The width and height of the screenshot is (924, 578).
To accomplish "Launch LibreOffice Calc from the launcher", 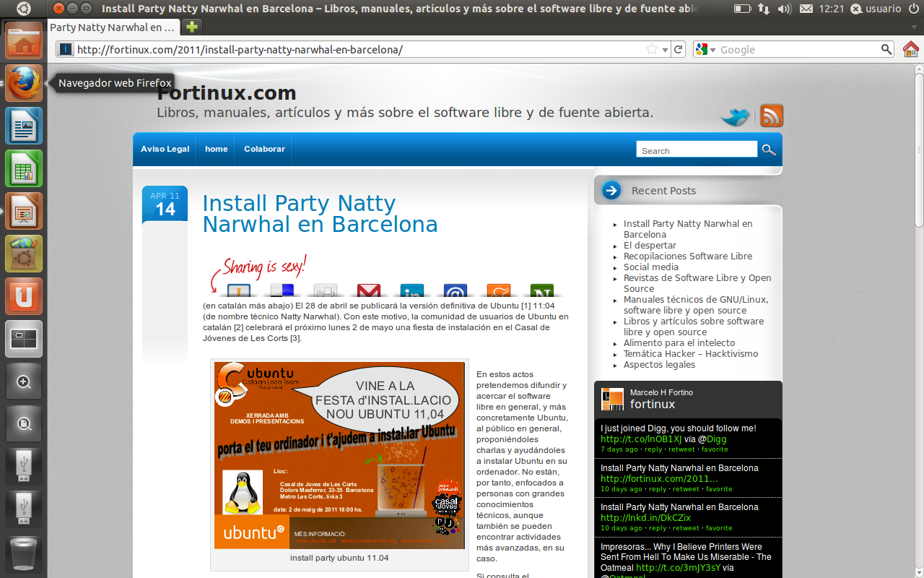I will tap(24, 168).
